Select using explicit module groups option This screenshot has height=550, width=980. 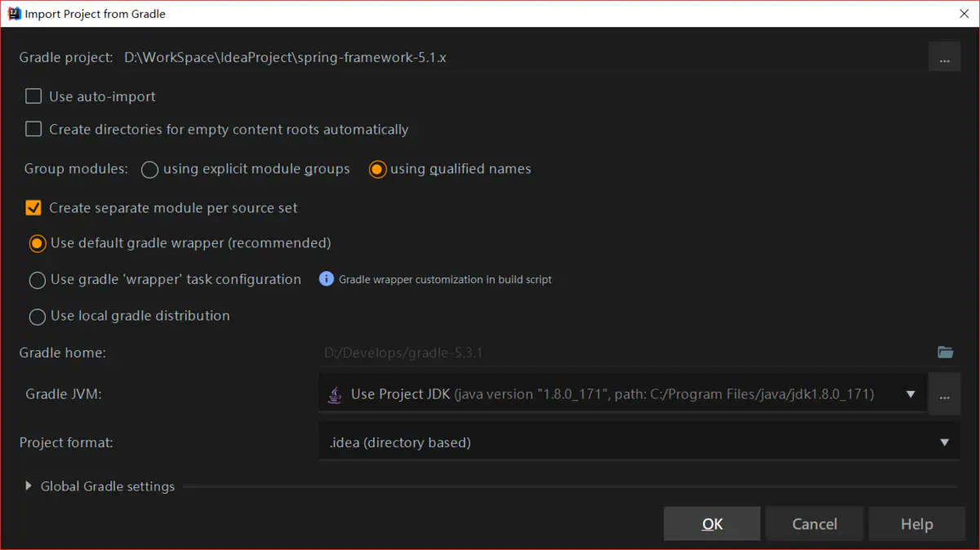click(149, 170)
